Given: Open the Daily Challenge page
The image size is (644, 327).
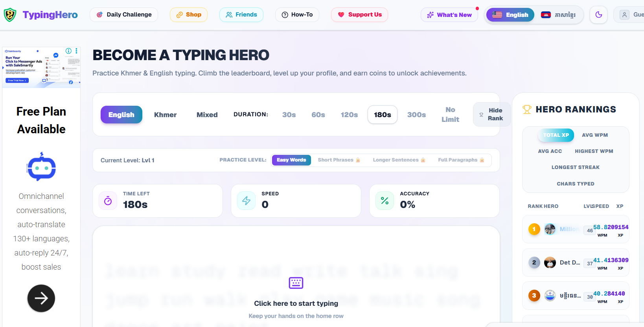Looking at the screenshot, I should (124, 15).
